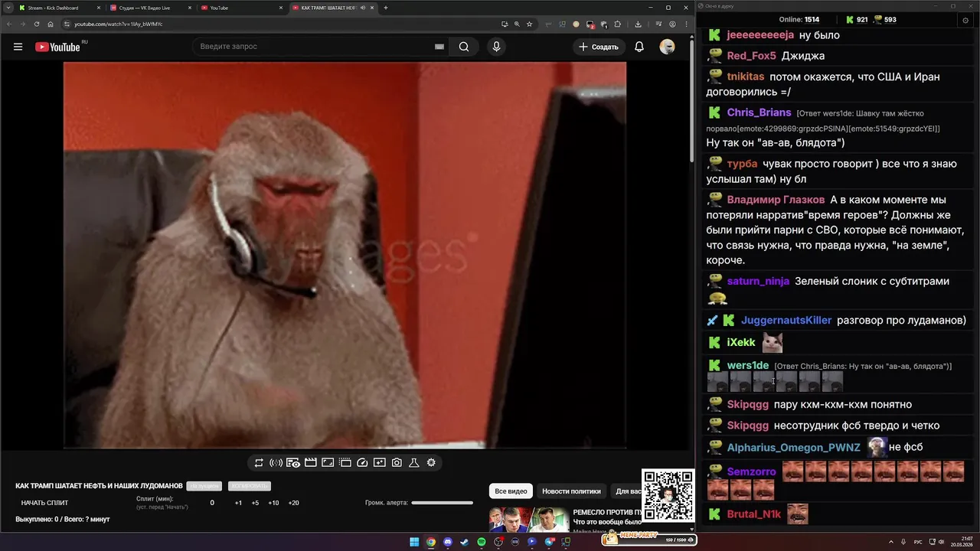Click the video title КАК ТРАМП ШАТАЕТ НЕФТЬ
The height and width of the screenshot is (551, 980).
tap(99, 486)
